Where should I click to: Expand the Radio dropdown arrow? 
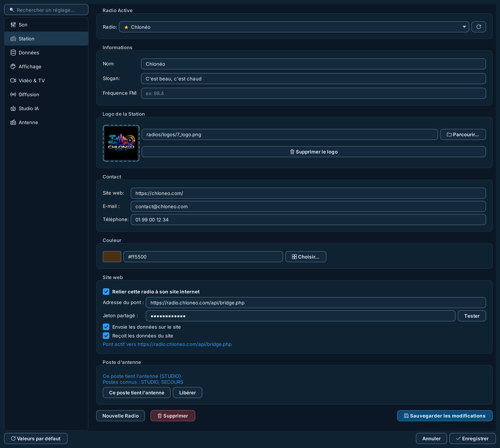[464, 27]
